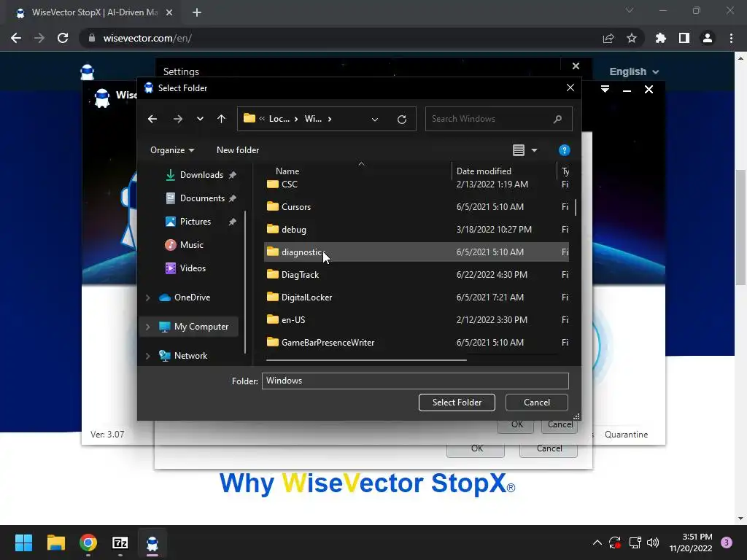747x560 pixels.
Task: Open Pictures in navigation pane
Action: coord(196,222)
